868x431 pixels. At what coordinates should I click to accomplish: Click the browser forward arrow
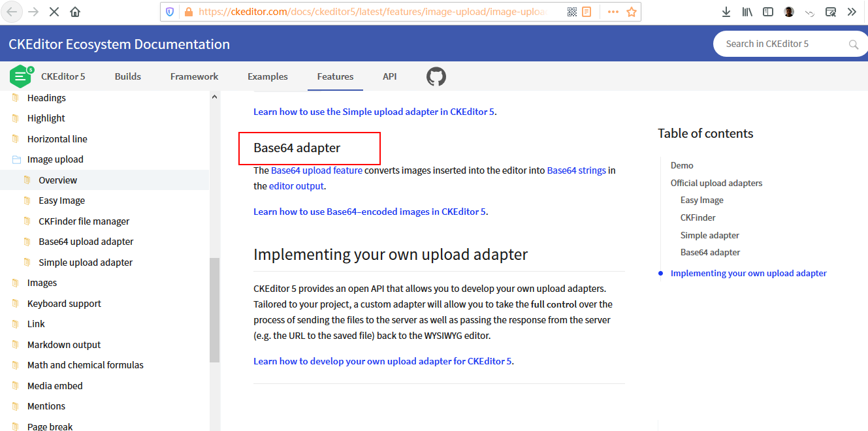[33, 12]
